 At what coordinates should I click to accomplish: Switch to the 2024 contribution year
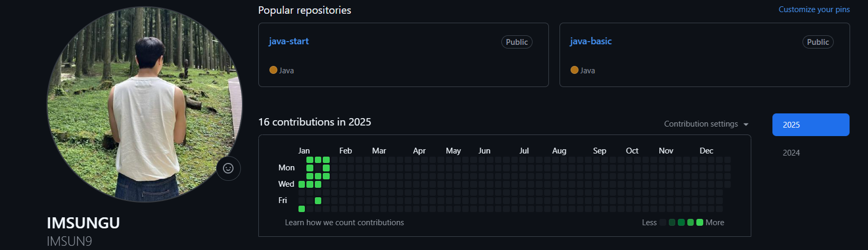click(x=791, y=153)
